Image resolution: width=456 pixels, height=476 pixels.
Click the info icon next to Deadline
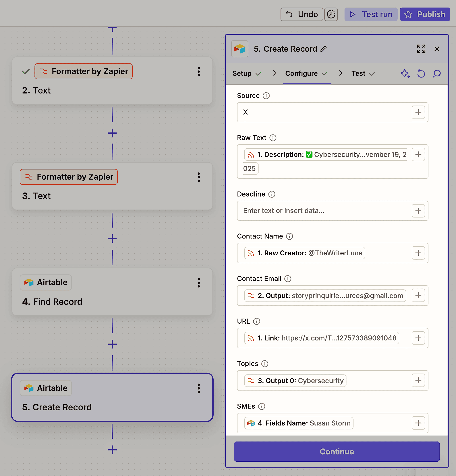click(272, 194)
